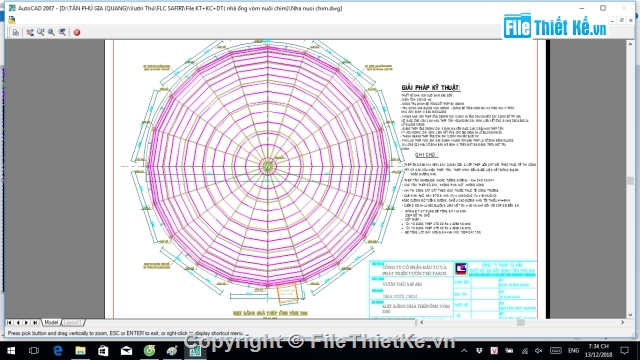Image resolution: width=640 pixels, height=360 pixels.
Task: Open the green circular app on taskbar
Action: pyautogui.click(x=149, y=351)
